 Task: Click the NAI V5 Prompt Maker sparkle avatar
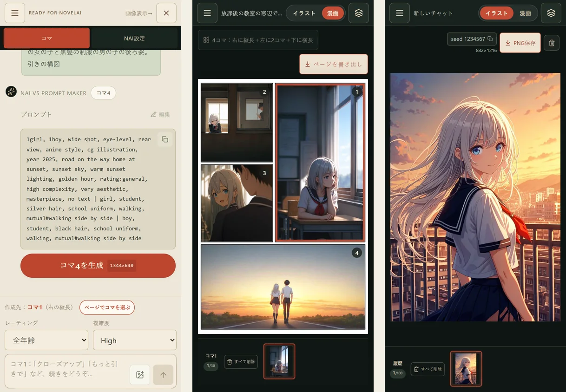(x=11, y=92)
